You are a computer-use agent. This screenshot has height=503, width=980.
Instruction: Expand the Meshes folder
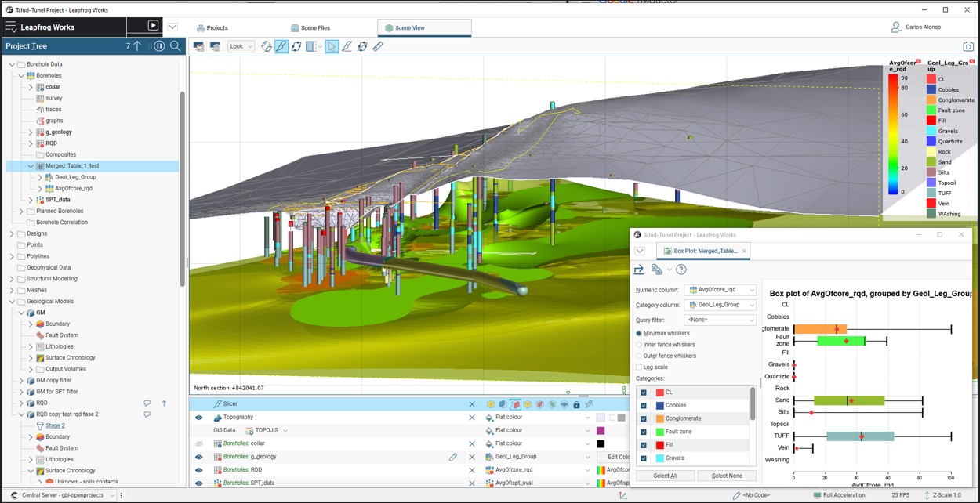point(12,290)
